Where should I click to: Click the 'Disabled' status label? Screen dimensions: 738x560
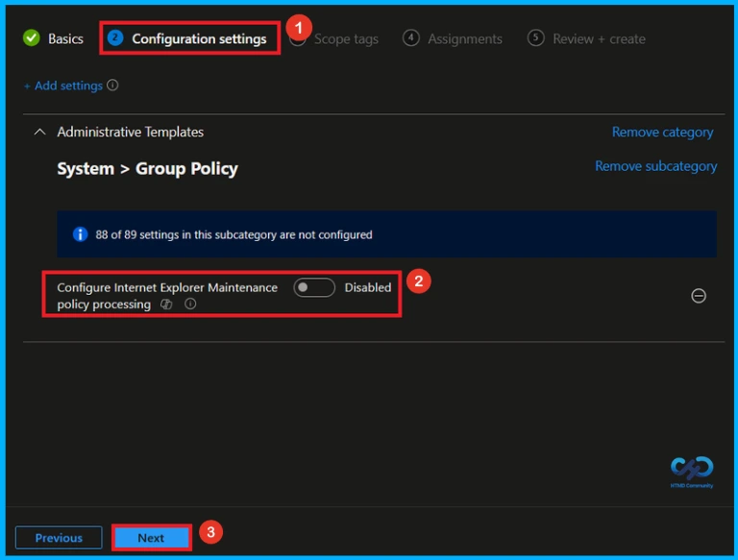(x=368, y=287)
